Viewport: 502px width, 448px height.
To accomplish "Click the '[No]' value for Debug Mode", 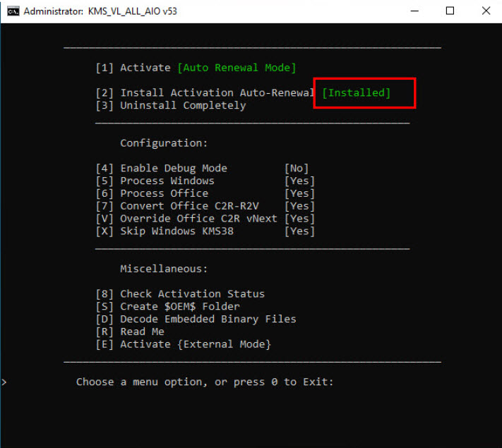I will click(x=297, y=169).
